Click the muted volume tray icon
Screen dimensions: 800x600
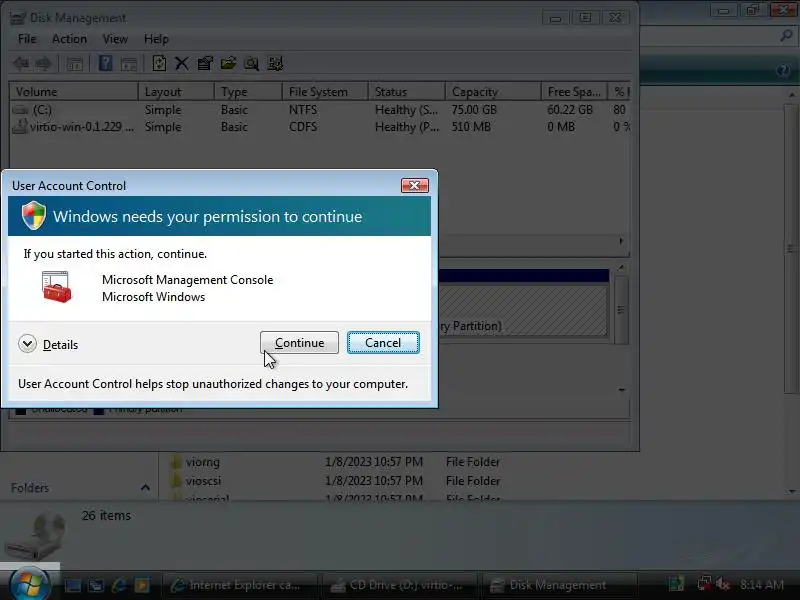pyautogui.click(x=722, y=584)
